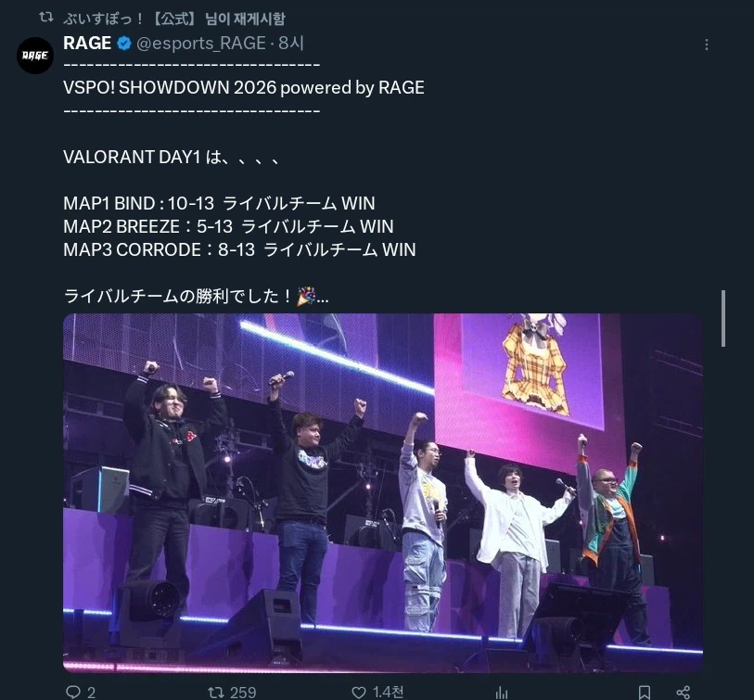The image size is (754, 700).
Task: Open the view analytics bar chart icon
Action: [502, 693]
